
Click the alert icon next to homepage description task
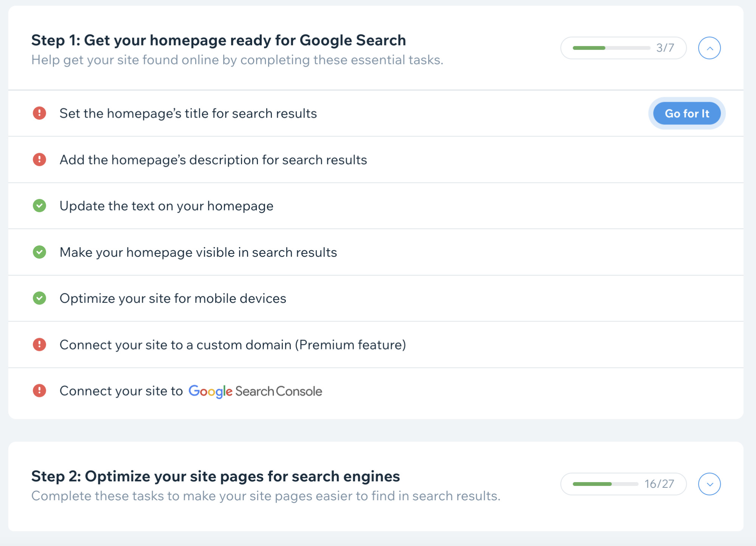[x=39, y=160]
